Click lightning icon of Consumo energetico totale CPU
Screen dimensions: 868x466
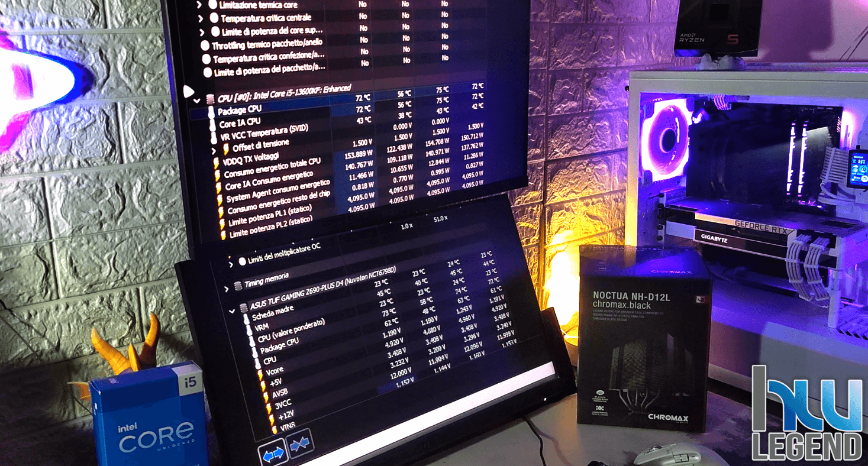(x=218, y=176)
